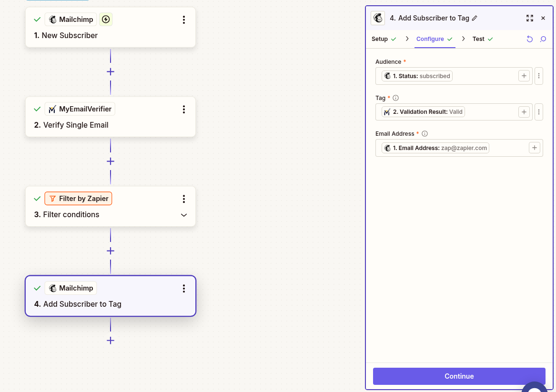Click the trigger power icon on step 1

pos(105,20)
